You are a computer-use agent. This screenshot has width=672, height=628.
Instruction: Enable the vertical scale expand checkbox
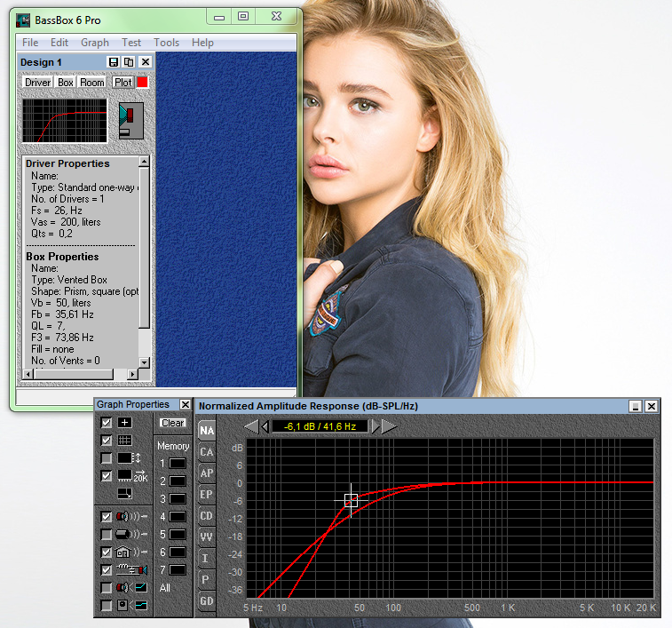107,458
